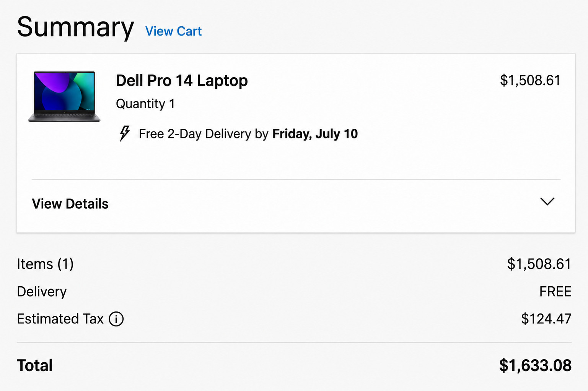The height and width of the screenshot is (391, 588).
Task: Click the laptop price $1,508.61 in the product card
Action: (x=530, y=80)
